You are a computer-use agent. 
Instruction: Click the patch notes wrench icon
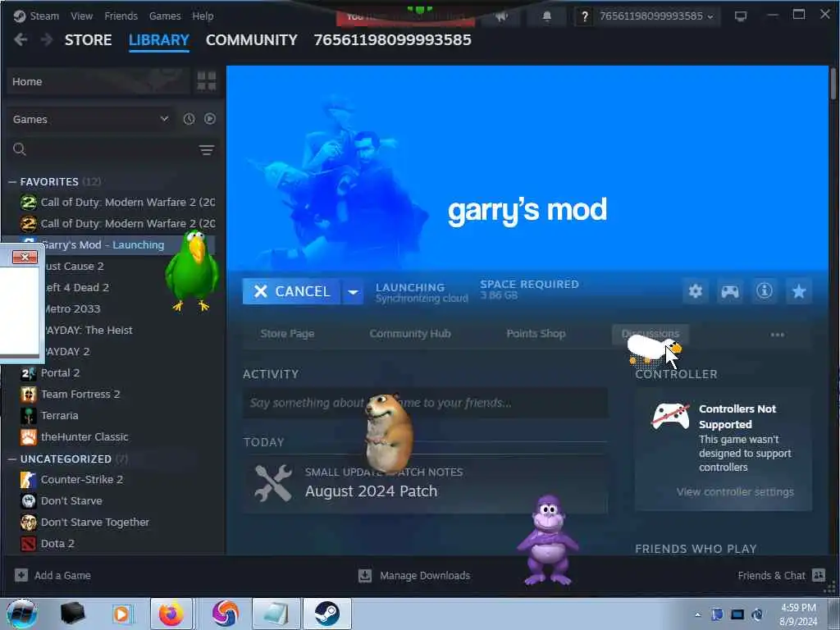(273, 482)
